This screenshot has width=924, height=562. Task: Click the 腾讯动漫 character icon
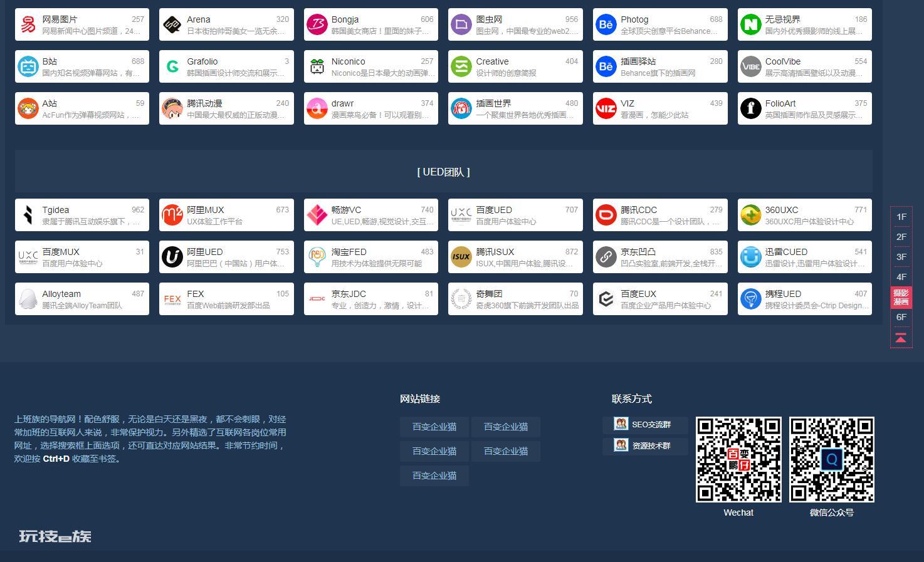click(172, 108)
